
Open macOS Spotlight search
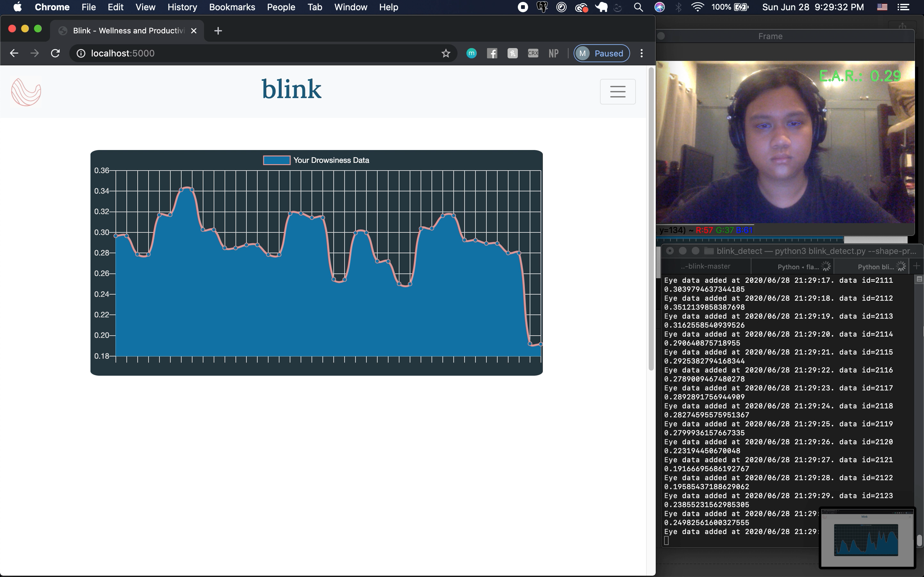pos(638,7)
